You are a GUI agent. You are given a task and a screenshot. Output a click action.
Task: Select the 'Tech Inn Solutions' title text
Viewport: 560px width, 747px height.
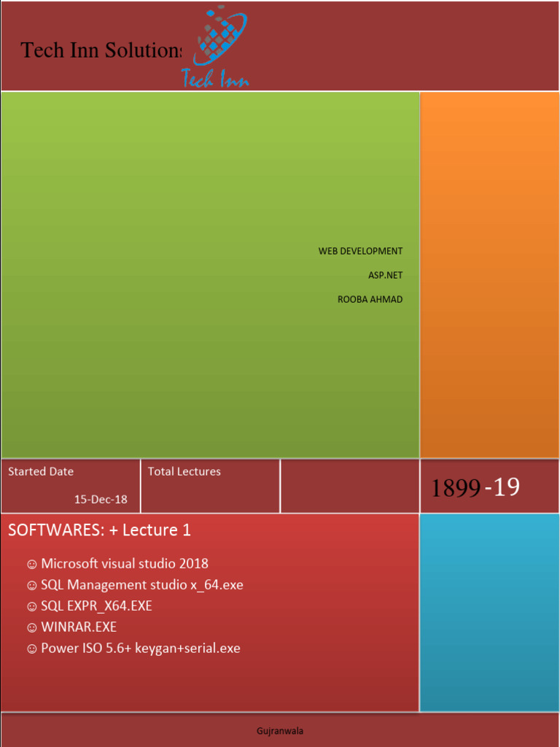pos(101,50)
